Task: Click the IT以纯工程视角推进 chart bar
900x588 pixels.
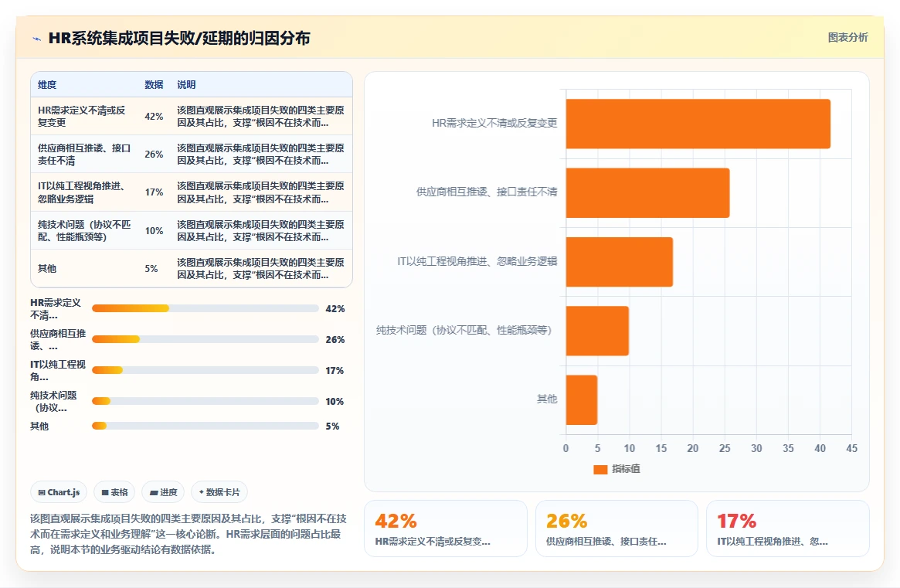Action: pos(620,262)
